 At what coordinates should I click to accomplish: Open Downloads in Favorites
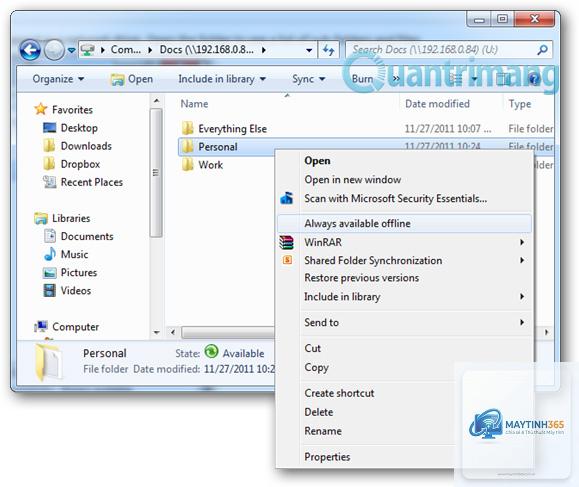(86, 146)
